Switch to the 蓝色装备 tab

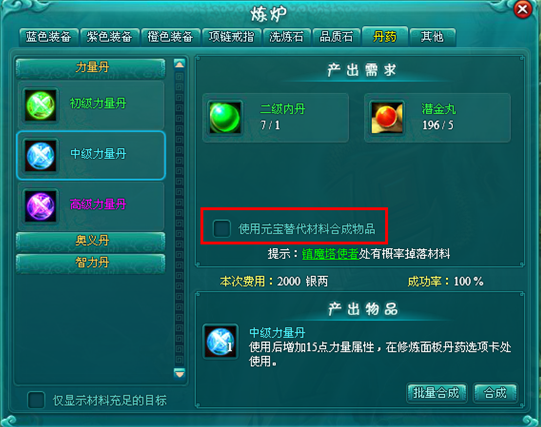[49, 37]
